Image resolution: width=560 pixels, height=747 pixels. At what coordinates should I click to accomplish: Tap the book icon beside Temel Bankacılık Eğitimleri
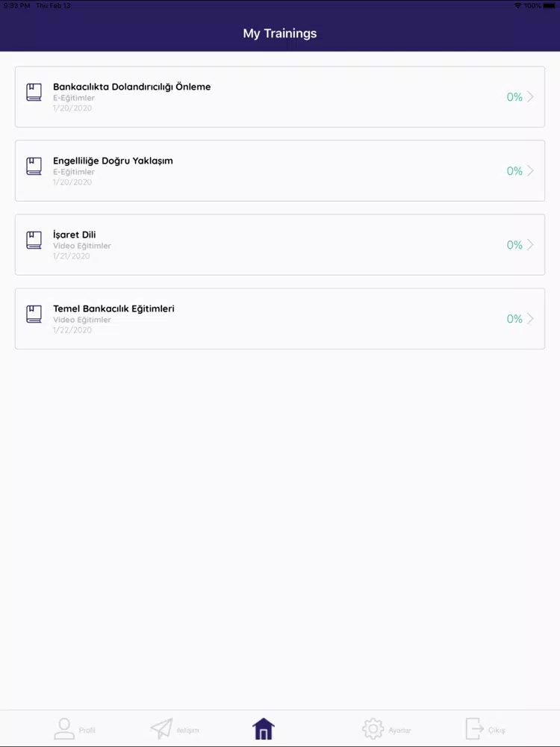pos(34,314)
